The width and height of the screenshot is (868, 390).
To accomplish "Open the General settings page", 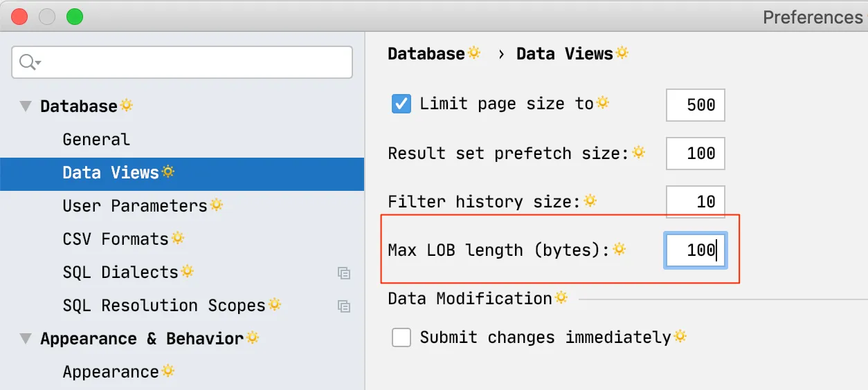I will [x=96, y=140].
